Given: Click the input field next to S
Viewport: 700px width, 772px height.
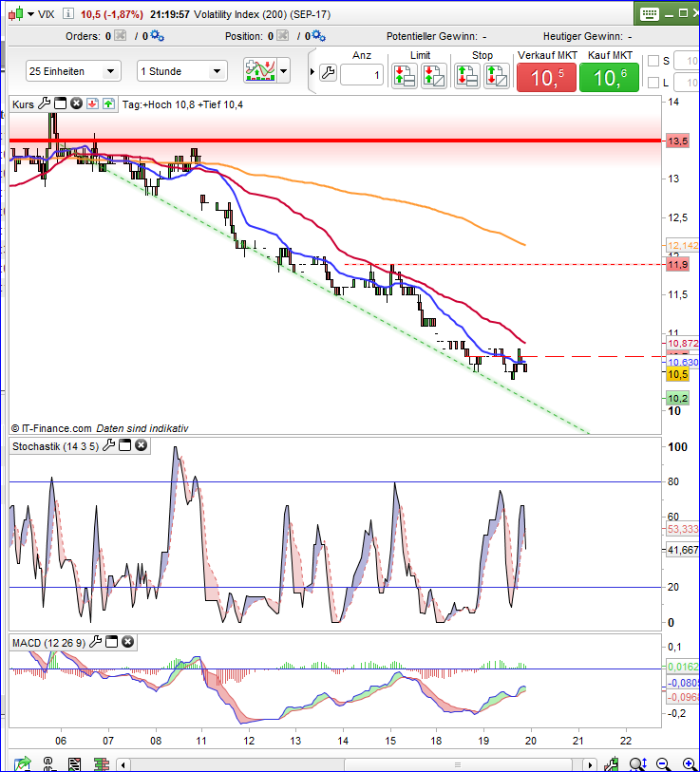Looking at the screenshot, I should click(x=686, y=61).
